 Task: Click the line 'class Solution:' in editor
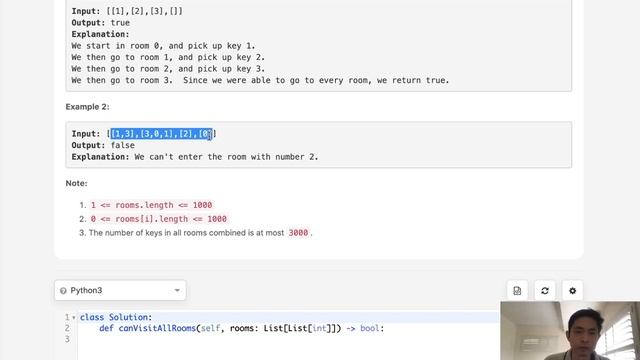point(116,317)
